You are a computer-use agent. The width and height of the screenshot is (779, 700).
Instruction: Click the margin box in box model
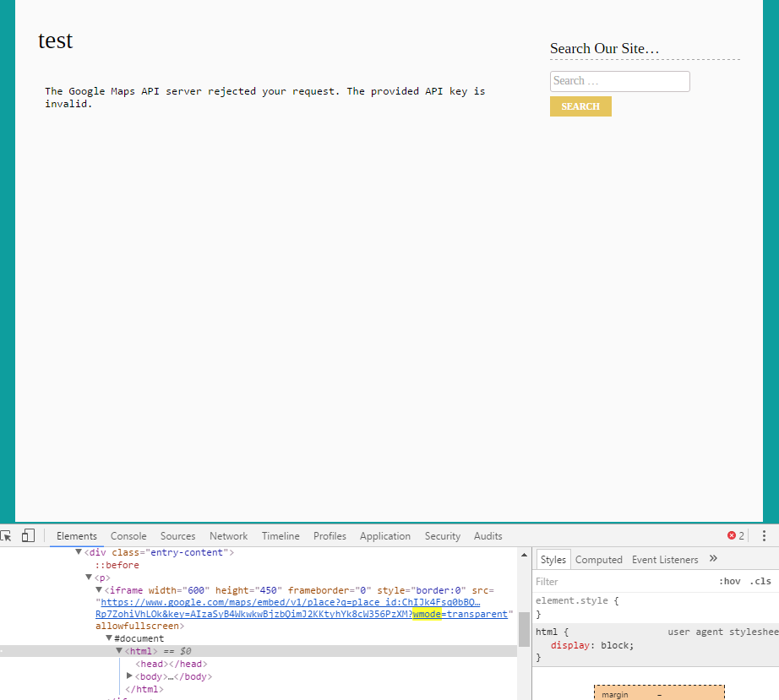point(659,692)
